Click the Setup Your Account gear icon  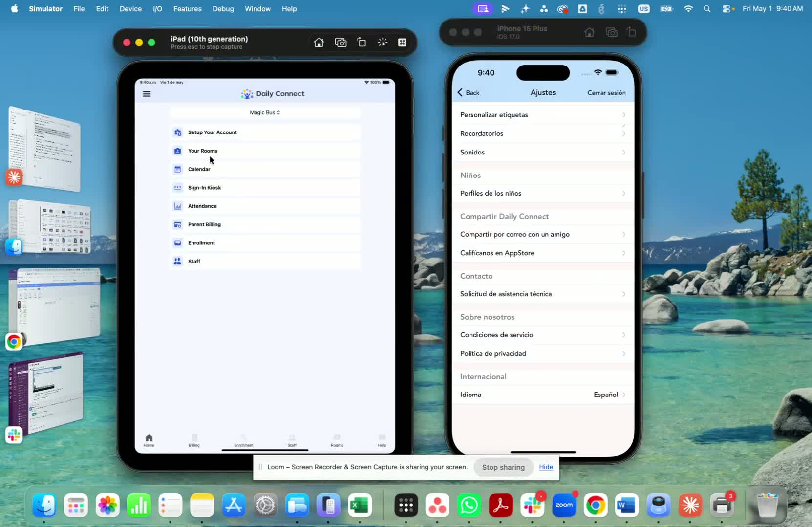pyautogui.click(x=178, y=132)
